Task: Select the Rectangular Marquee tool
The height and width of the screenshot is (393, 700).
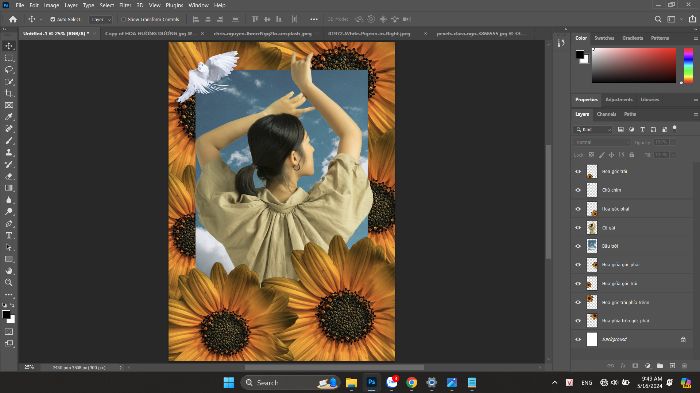Action: (9, 58)
